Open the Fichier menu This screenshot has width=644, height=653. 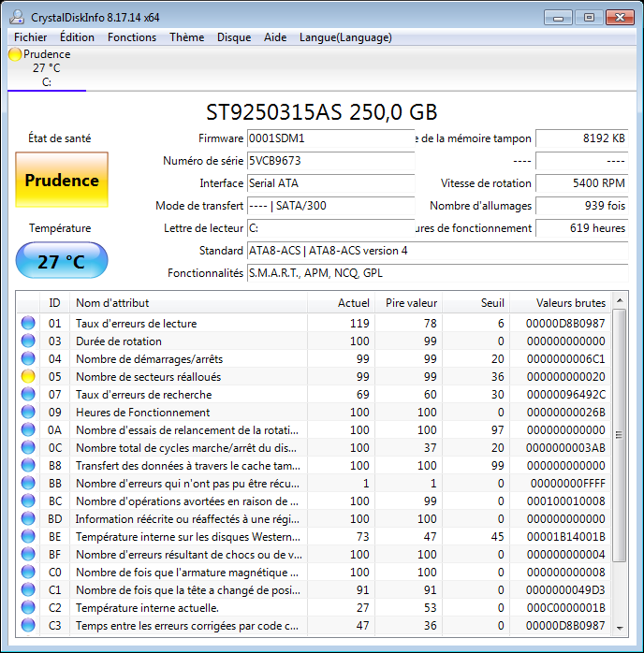[x=31, y=37]
